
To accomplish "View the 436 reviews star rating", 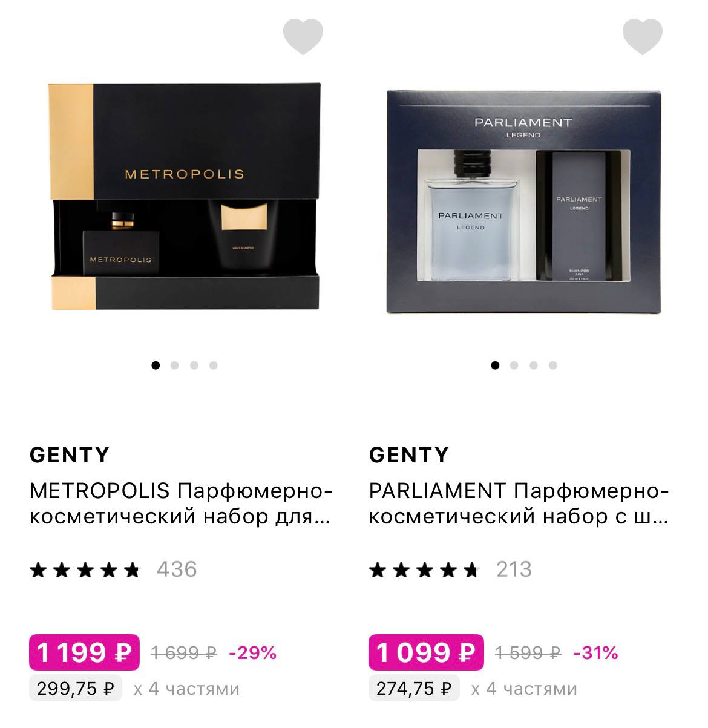I will click(x=113, y=569).
